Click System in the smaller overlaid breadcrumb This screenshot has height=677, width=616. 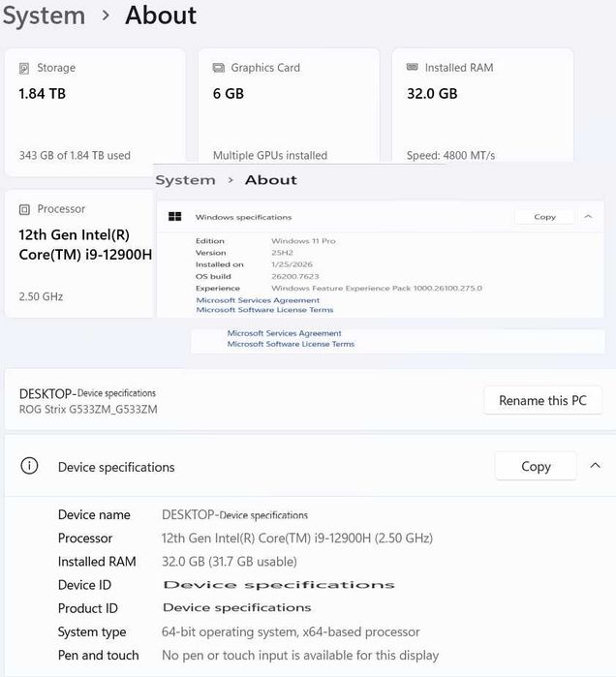tap(185, 180)
